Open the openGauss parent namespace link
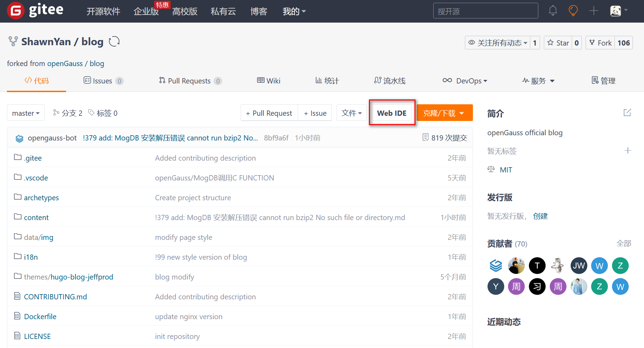The image size is (644, 348). pyautogui.click(x=65, y=63)
